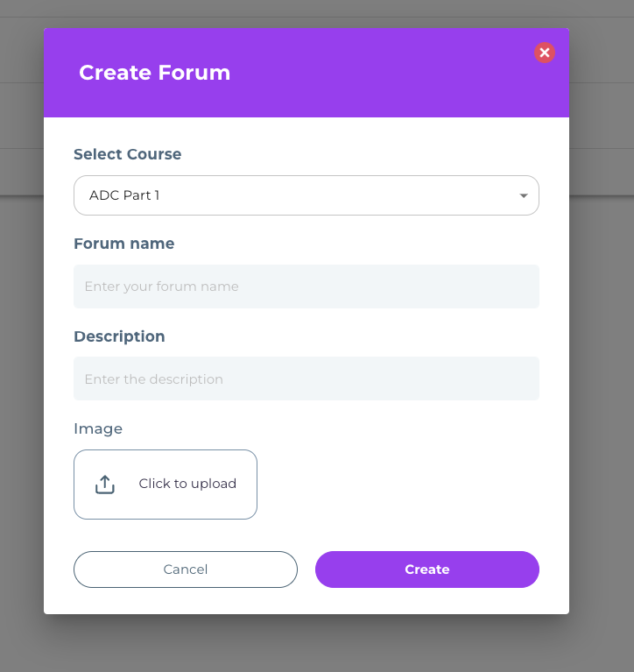Click the "Select Course" label

click(x=128, y=154)
